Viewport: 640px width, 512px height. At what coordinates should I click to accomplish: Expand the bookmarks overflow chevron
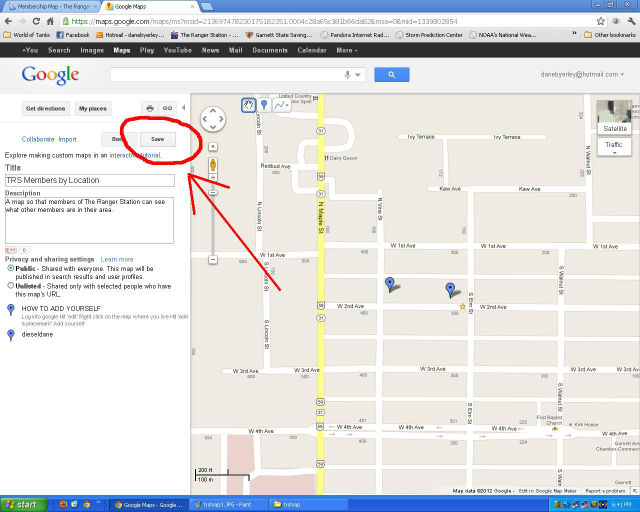575,34
